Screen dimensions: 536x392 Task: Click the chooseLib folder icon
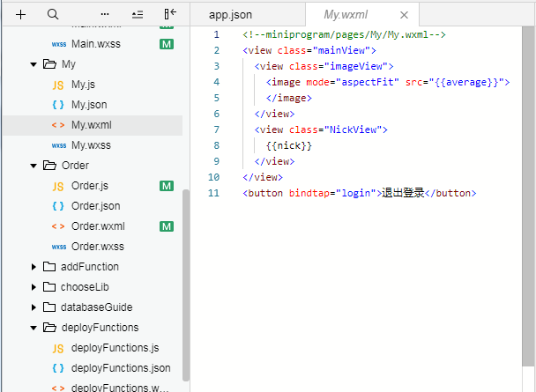pyautogui.click(x=49, y=287)
